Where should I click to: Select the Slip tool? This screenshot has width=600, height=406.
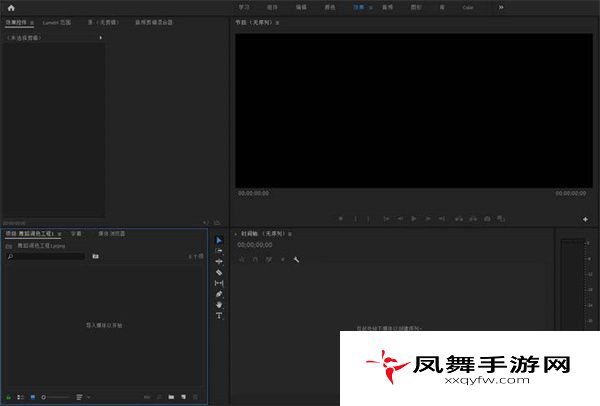pyautogui.click(x=219, y=283)
